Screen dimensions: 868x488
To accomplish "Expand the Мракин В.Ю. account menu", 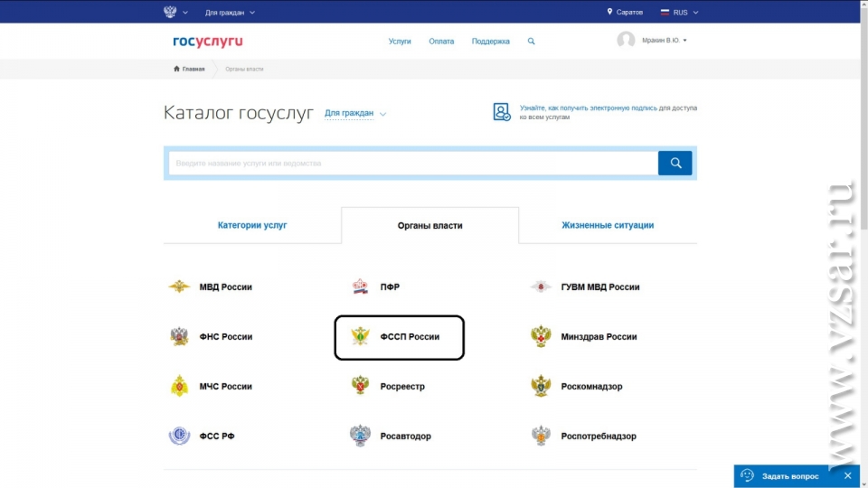I will tap(665, 41).
